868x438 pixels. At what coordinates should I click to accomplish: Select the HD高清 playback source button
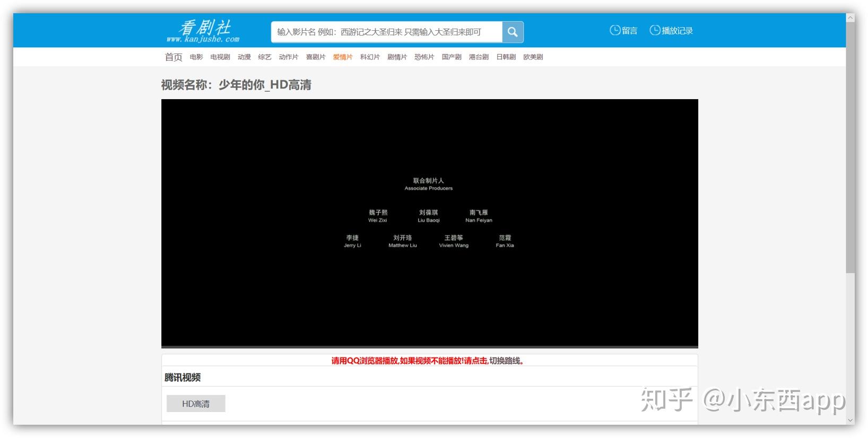coord(196,404)
